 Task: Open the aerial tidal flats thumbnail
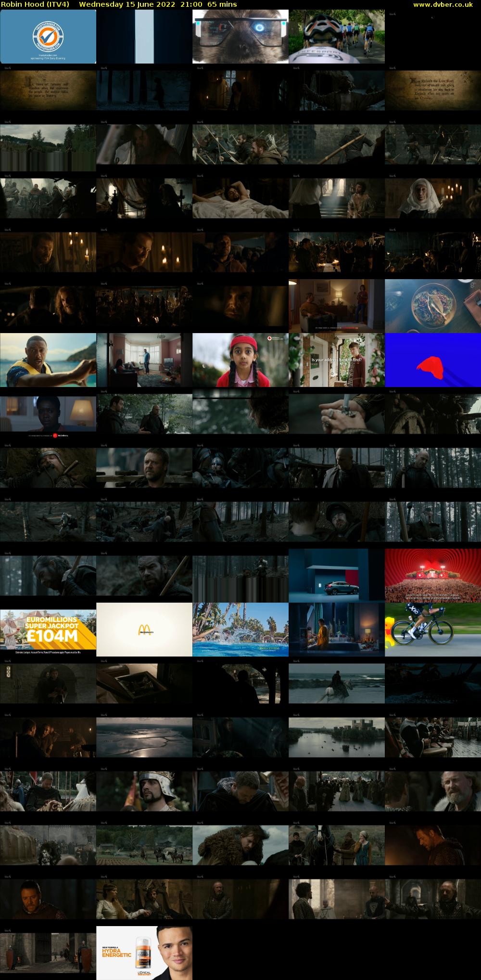pos(144,737)
